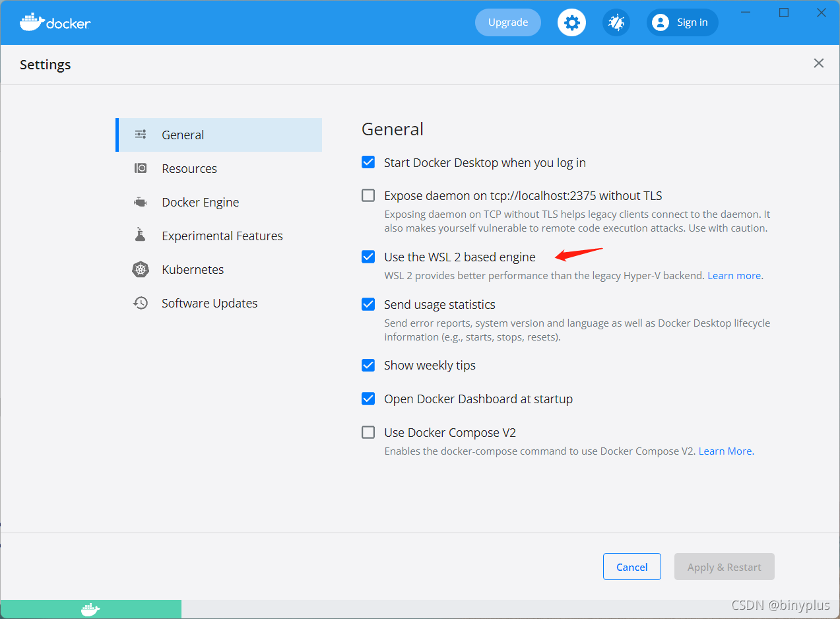
Task: Click the Resources disk icon in sidebar
Action: coord(141,168)
